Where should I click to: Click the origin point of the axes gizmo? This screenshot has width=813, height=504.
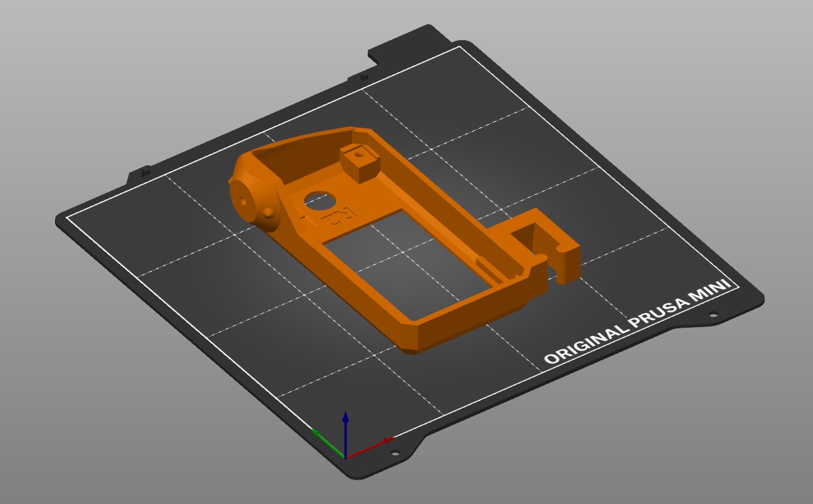click(x=345, y=458)
